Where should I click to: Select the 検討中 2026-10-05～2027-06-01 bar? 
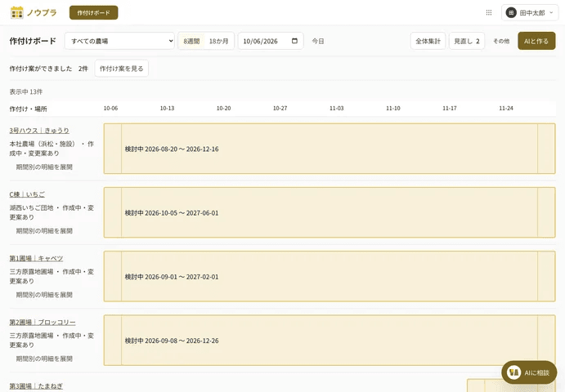[x=330, y=212]
